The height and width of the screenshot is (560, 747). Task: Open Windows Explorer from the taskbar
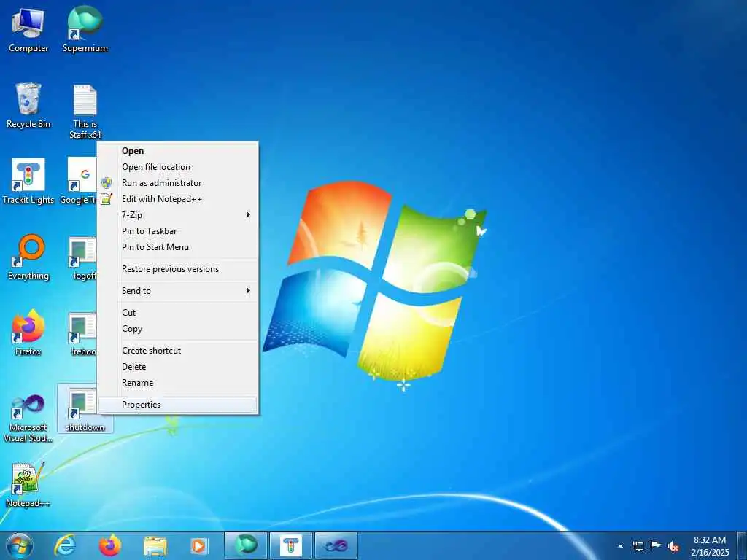(155, 545)
